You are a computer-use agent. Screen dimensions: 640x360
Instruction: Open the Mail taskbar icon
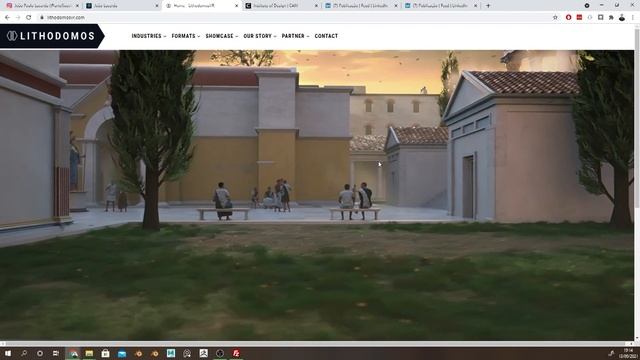pyautogui.click(x=122, y=353)
